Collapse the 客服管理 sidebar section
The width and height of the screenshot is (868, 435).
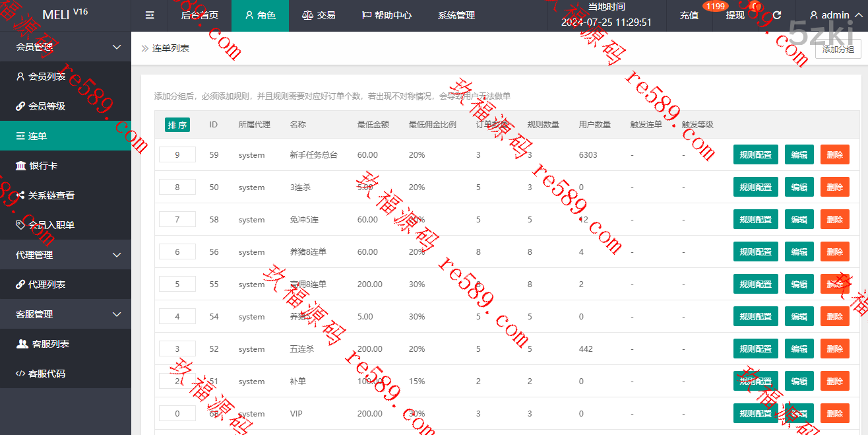click(x=117, y=314)
